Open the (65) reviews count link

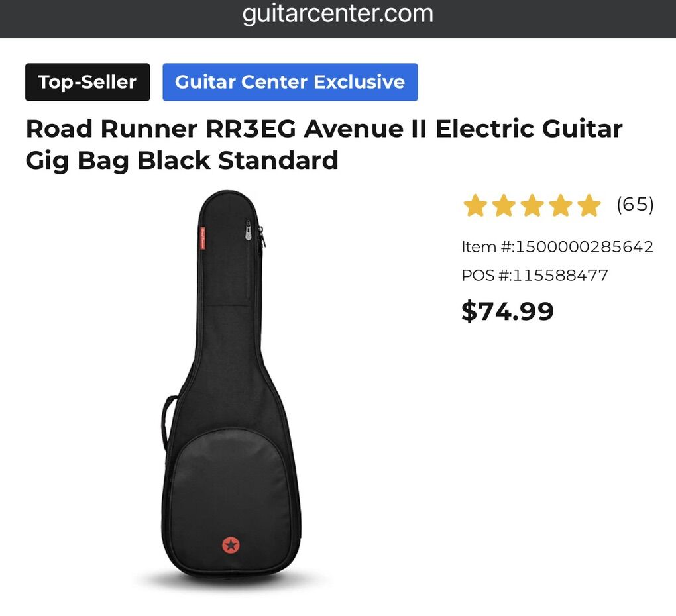635,204
